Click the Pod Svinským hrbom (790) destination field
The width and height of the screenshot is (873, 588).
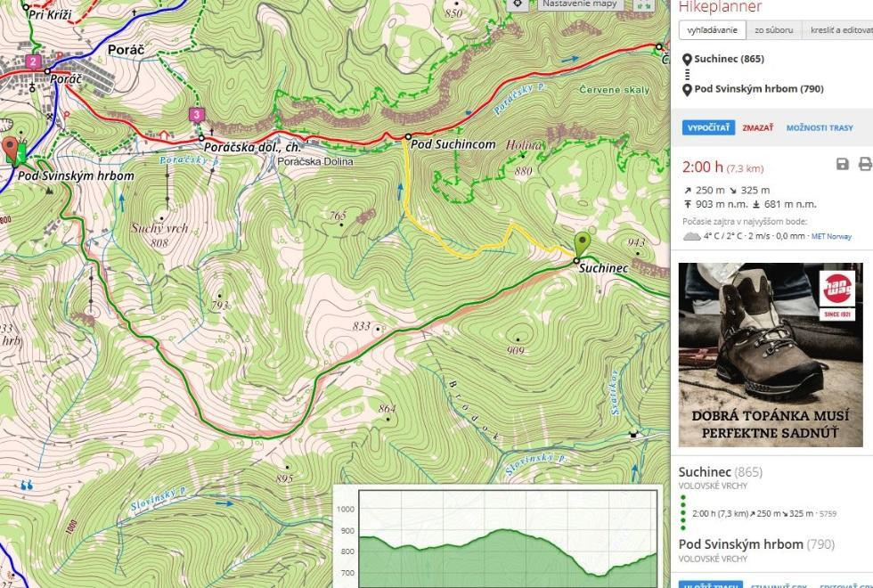click(758, 89)
